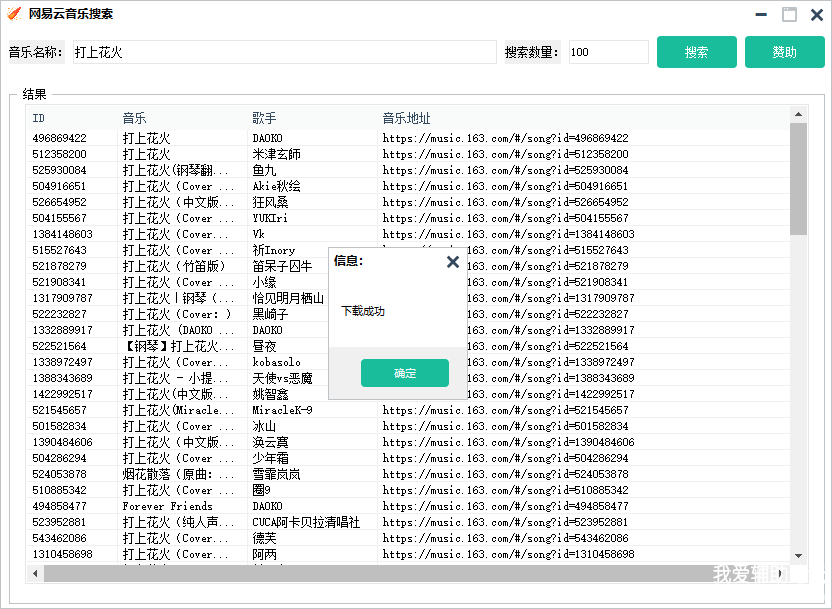Image resolution: width=832 pixels, height=609 pixels.
Task: Click singer CUCA阿卡贝拉清唱社
Action: pyautogui.click(x=306, y=522)
